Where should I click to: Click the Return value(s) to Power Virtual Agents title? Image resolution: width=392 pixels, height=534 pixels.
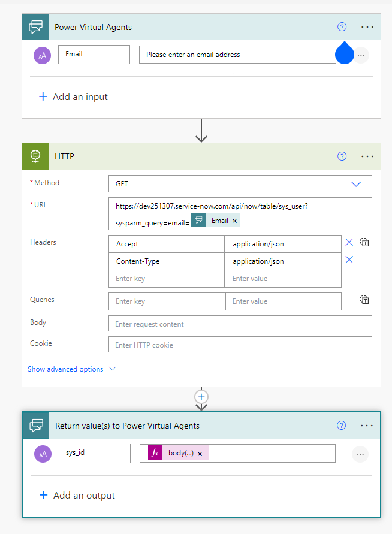[x=128, y=426]
